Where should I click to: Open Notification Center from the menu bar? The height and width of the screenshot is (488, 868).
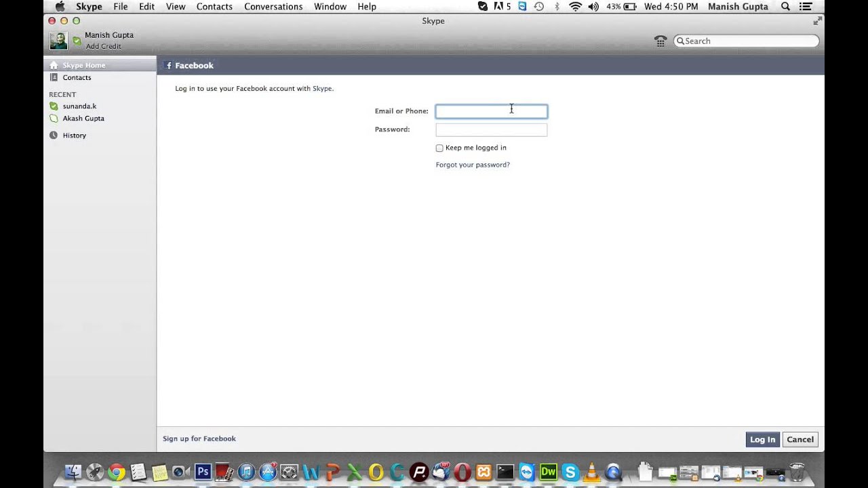tap(806, 7)
